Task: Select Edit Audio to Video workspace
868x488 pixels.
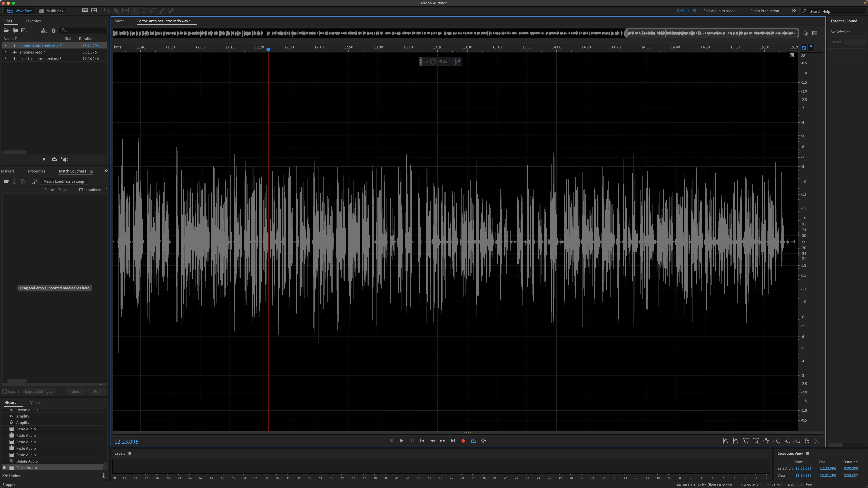Action: tap(719, 11)
